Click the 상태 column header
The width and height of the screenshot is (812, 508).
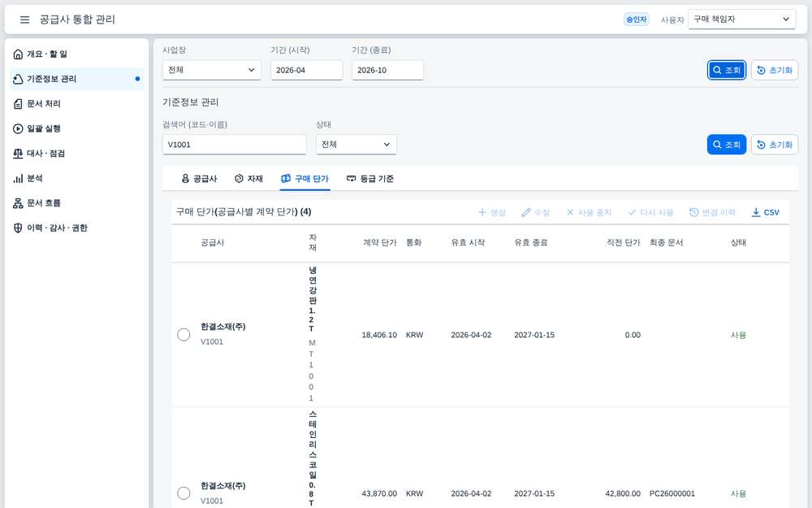click(x=738, y=242)
